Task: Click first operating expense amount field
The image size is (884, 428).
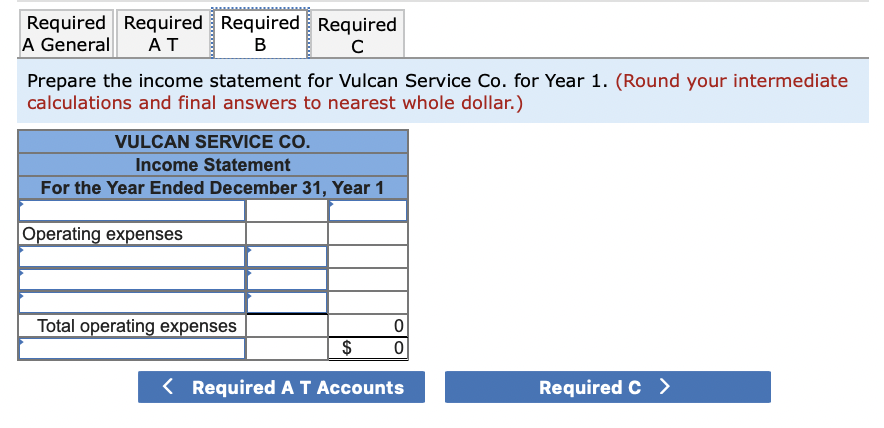Action: click(287, 257)
